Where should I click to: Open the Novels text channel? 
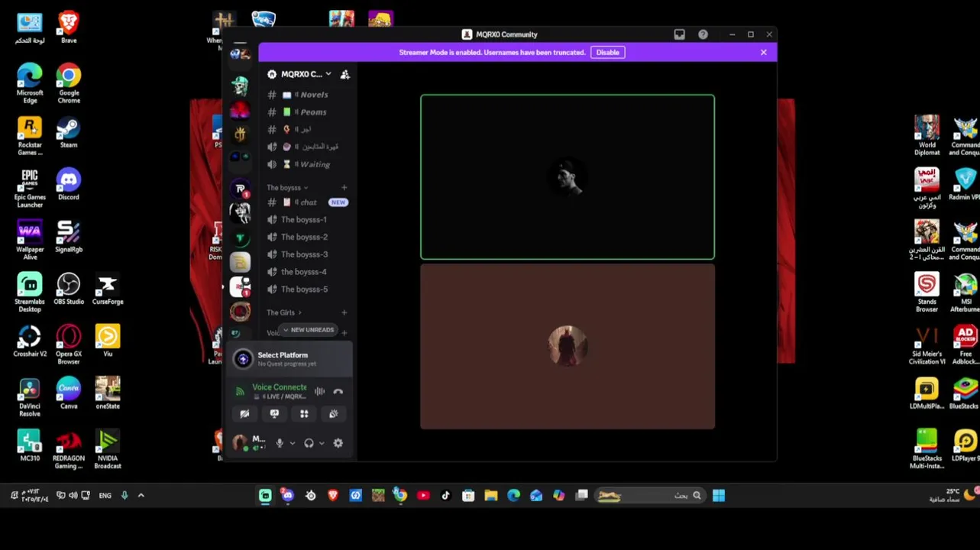point(307,95)
